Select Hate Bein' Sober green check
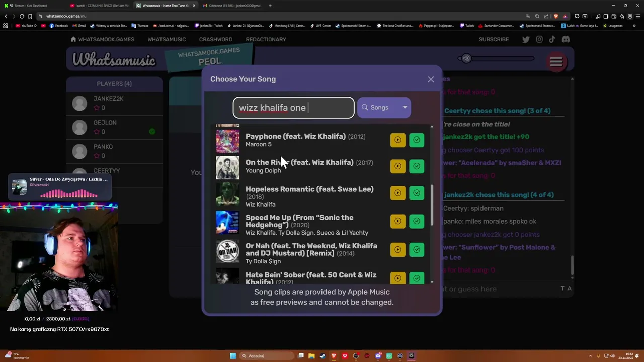 [x=417, y=278]
